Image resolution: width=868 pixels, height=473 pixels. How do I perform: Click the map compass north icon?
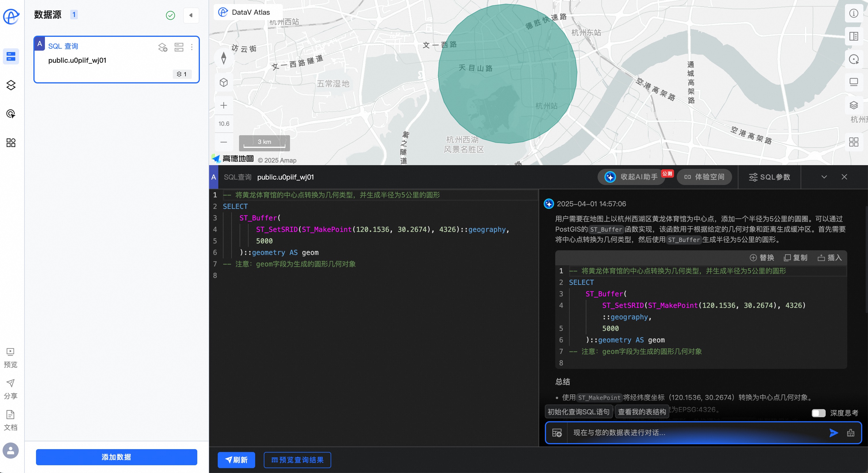(224, 58)
